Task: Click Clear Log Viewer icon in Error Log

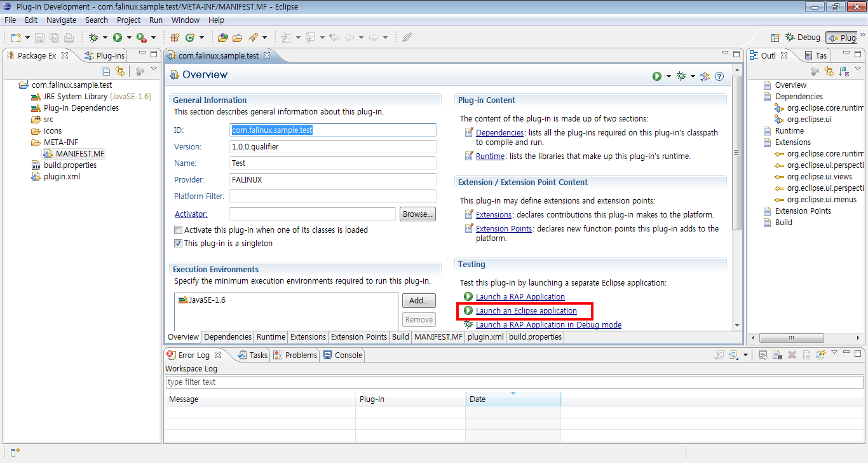Action: pos(777,355)
